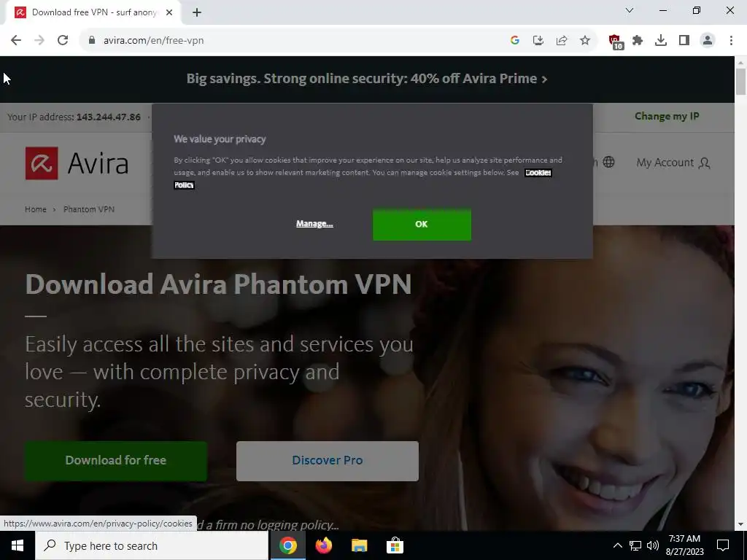Click the padlock site info icon
This screenshot has width=747, height=560.
coord(92,41)
